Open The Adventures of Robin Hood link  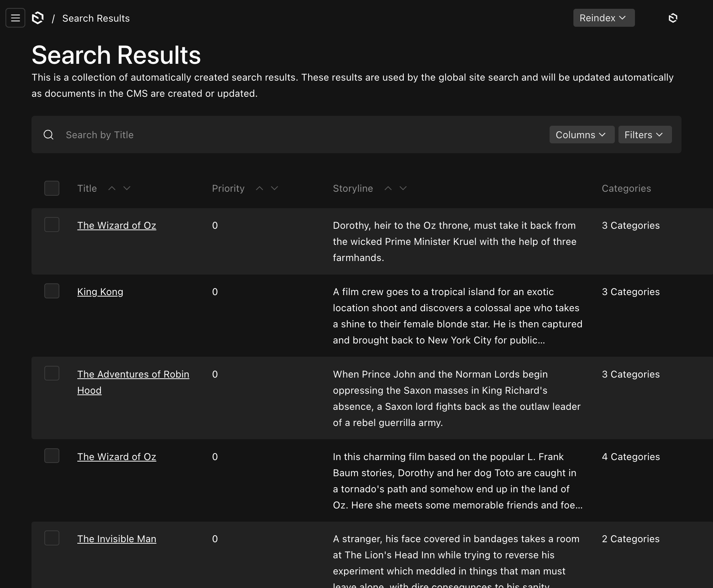click(x=133, y=375)
